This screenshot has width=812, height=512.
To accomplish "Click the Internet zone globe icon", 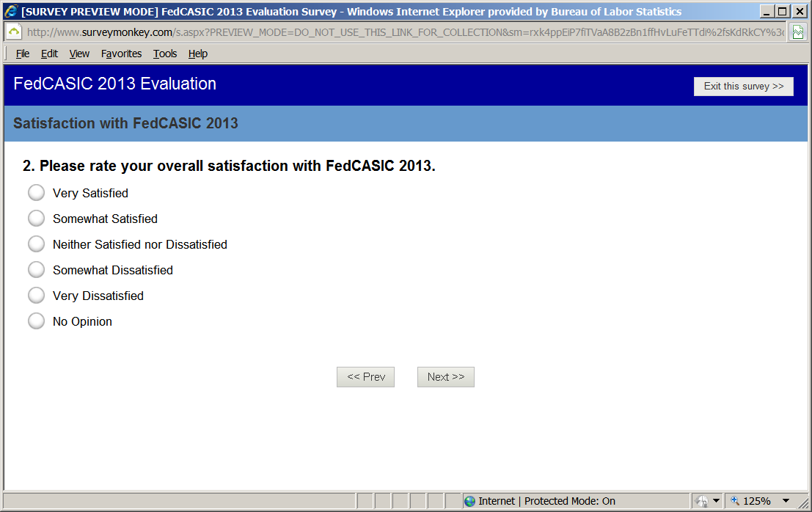I will click(469, 501).
